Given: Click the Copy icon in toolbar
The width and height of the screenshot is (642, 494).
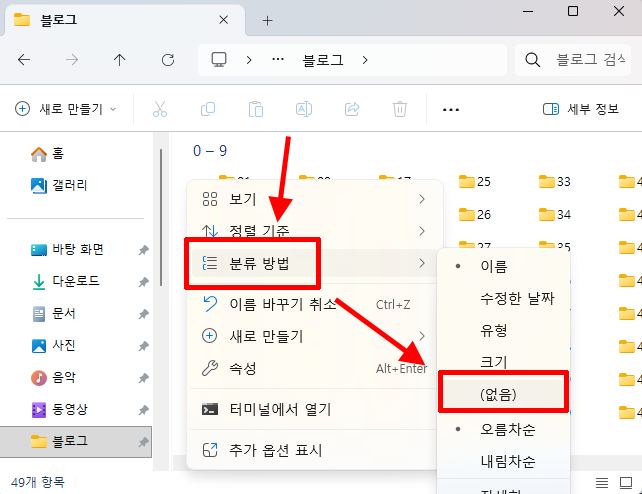Looking at the screenshot, I should pyautogui.click(x=208, y=109).
